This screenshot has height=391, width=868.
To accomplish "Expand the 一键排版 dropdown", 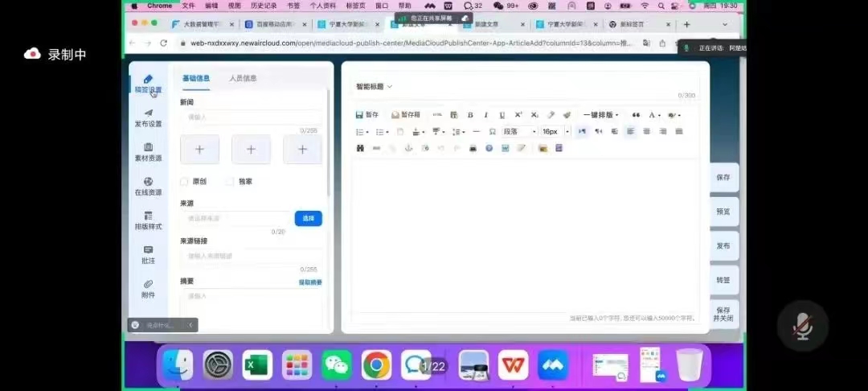I will (600, 115).
